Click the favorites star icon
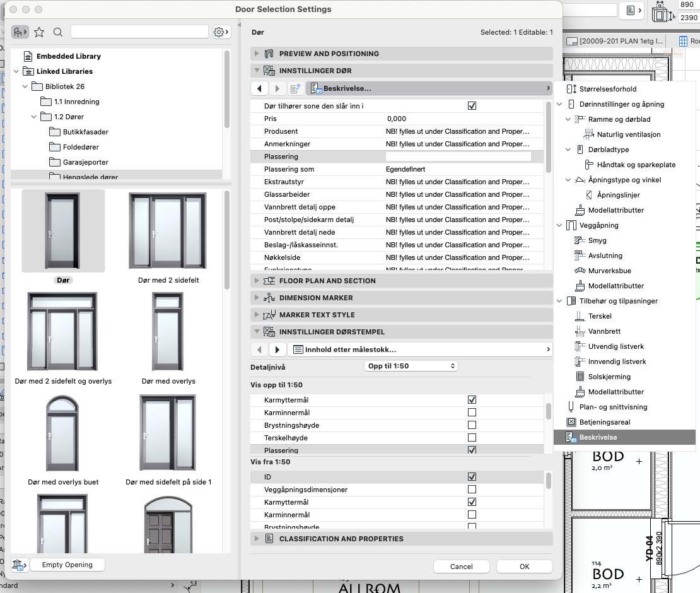 pyautogui.click(x=39, y=32)
